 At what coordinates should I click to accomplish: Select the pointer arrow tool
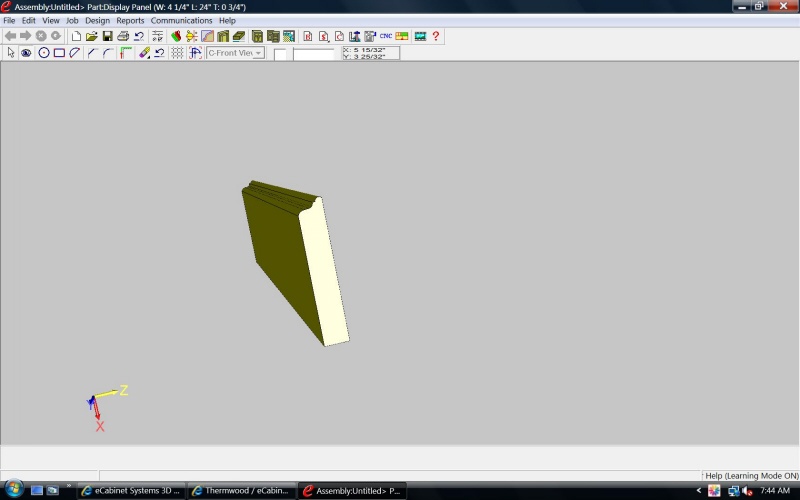click(x=11, y=53)
